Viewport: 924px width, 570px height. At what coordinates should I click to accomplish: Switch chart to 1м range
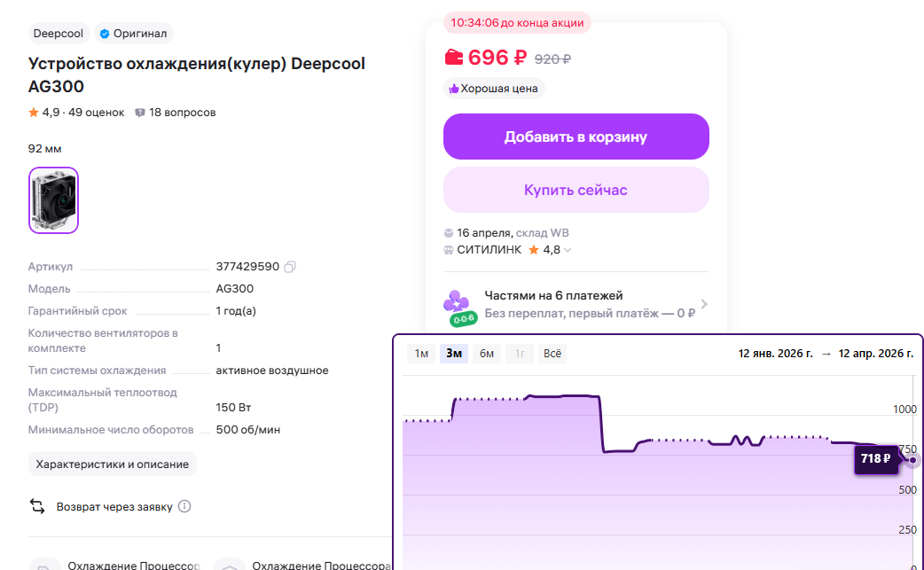421,354
